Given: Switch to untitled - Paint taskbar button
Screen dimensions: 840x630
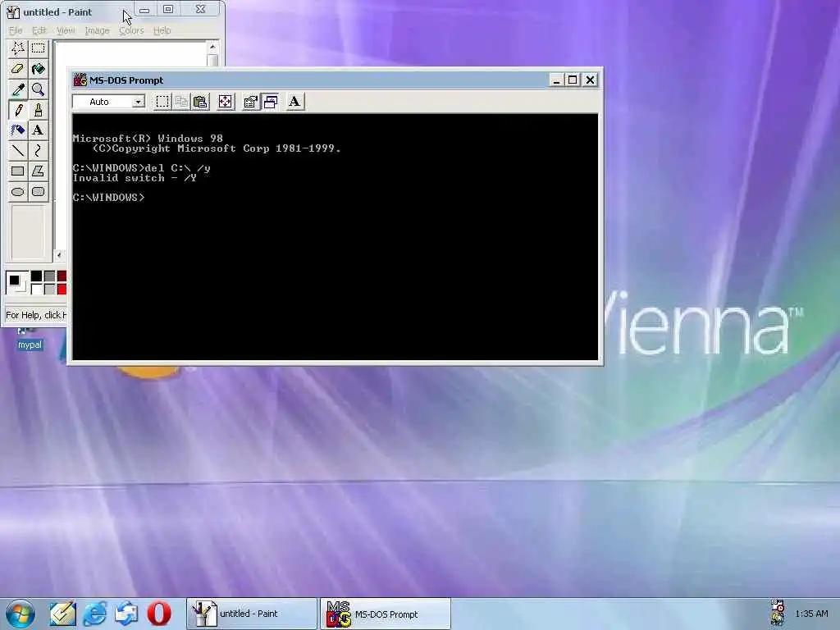Looking at the screenshot, I should [x=252, y=614].
